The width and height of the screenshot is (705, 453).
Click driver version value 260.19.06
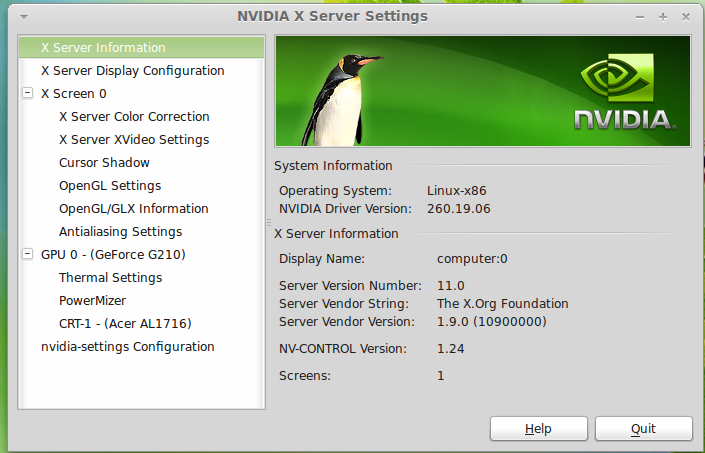(x=459, y=209)
